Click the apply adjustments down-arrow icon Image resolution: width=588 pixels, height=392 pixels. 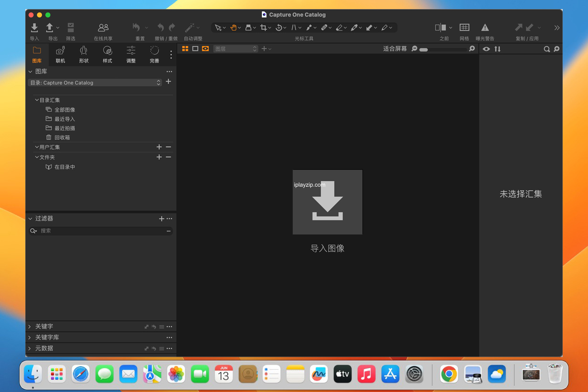click(529, 28)
